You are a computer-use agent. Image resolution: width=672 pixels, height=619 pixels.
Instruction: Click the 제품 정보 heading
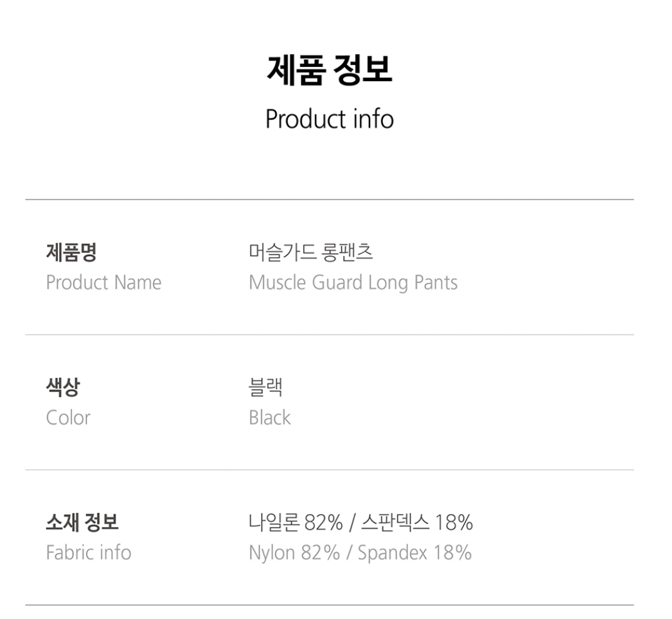tap(329, 71)
